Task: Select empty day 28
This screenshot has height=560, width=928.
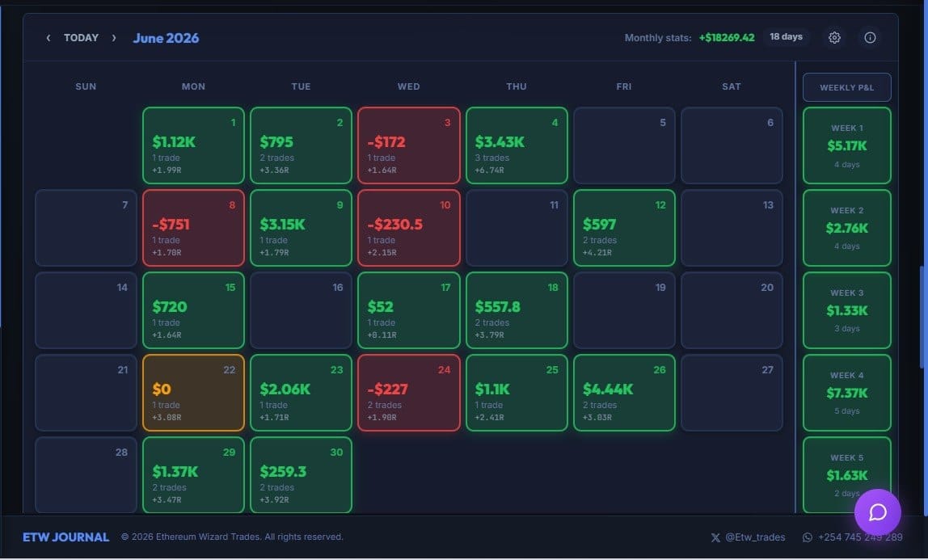Action: coord(86,475)
